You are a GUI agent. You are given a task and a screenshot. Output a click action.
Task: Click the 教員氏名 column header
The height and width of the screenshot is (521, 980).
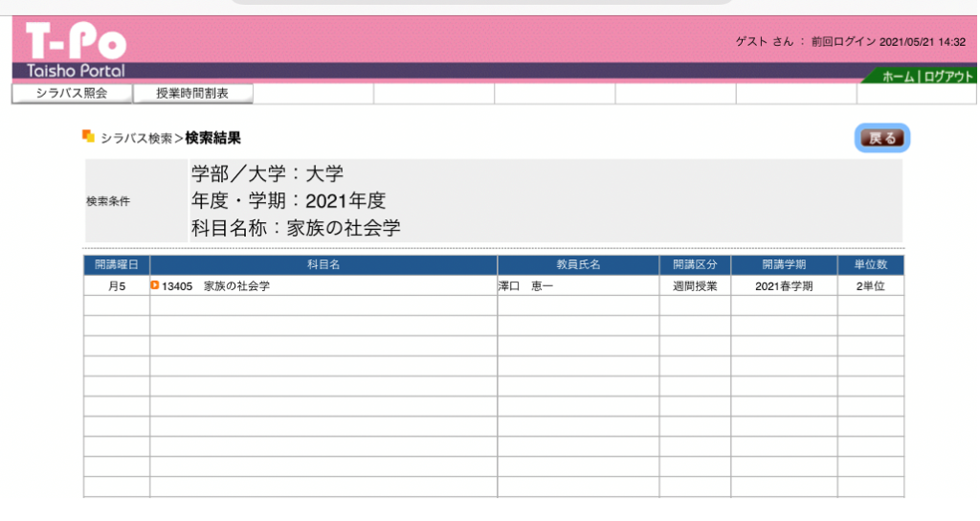(578, 265)
